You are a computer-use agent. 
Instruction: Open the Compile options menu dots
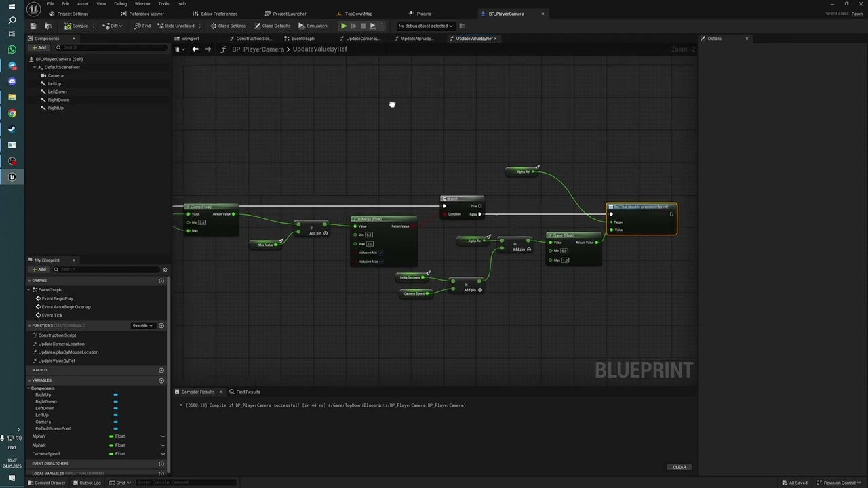(x=94, y=26)
